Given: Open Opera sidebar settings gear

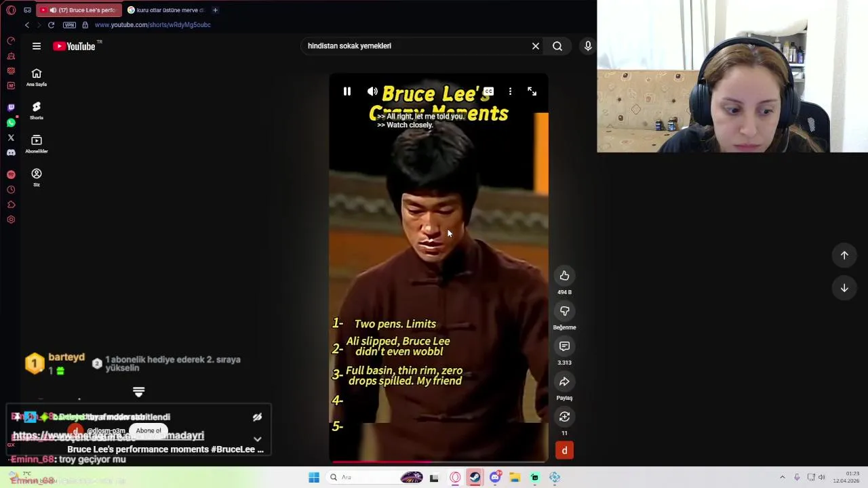Looking at the screenshot, I should 11,220.
